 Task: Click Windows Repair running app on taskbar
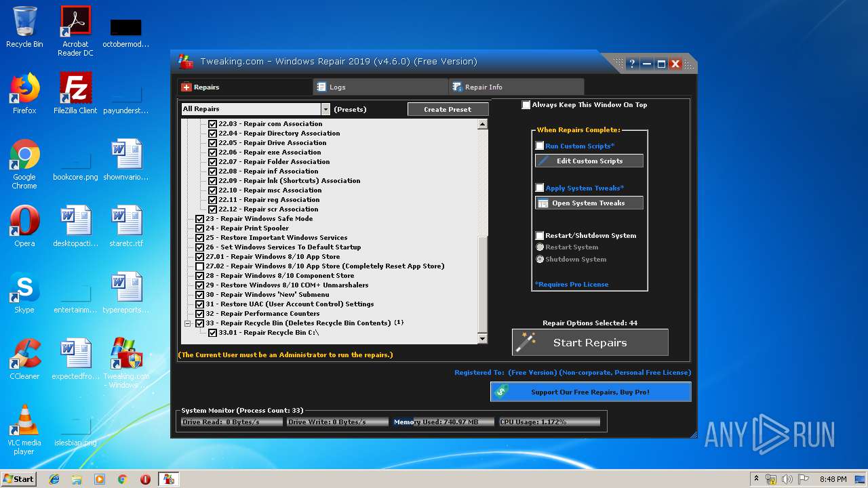[x=168, y=479]
